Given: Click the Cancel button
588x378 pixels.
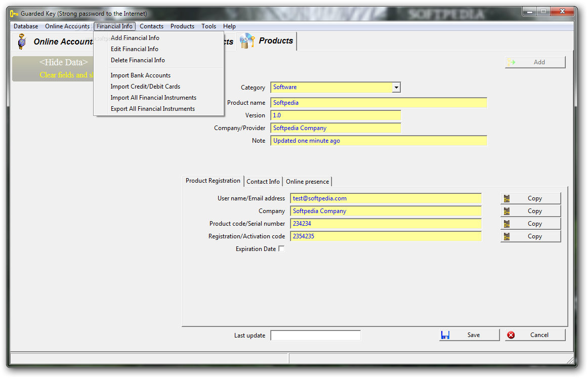Looking at the screenshot, I should [535, 335].
